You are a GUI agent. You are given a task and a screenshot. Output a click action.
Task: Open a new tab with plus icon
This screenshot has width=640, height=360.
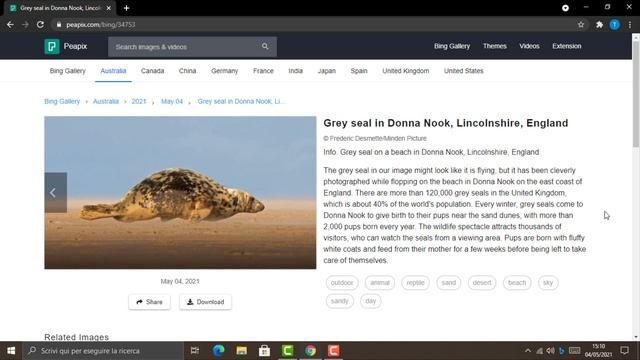(127, 8)
